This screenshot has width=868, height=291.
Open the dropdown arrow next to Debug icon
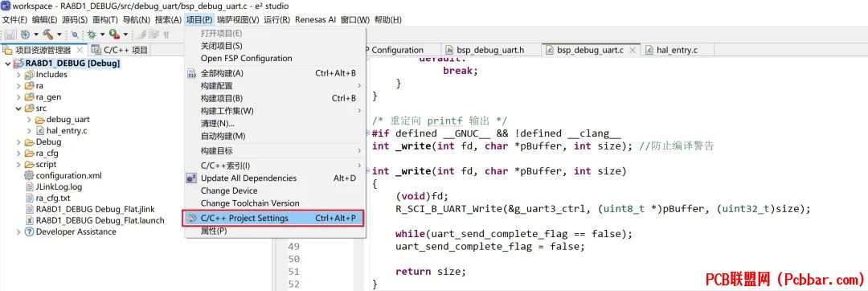[102, 35]
